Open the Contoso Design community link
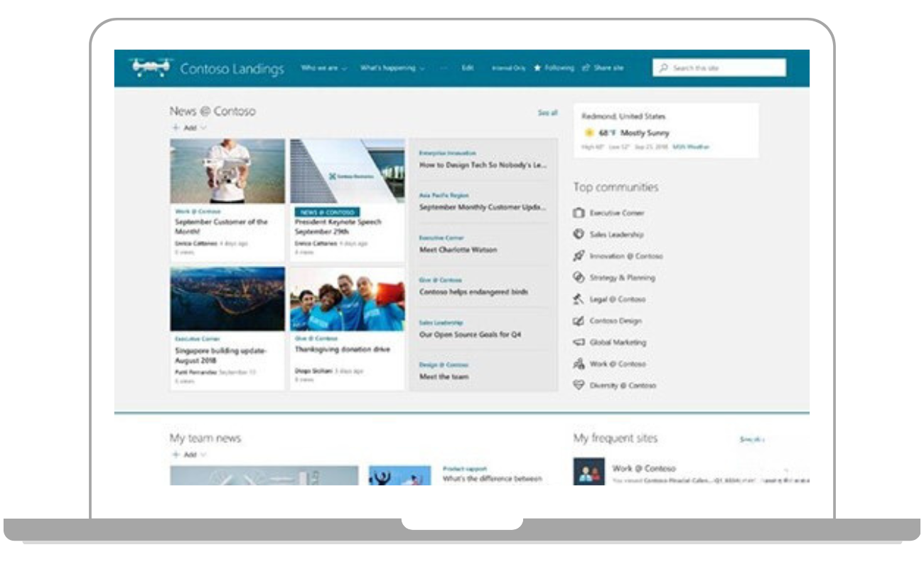Image resolution: width=924 pixels, height=562 pixels. (x=616, y=321)
